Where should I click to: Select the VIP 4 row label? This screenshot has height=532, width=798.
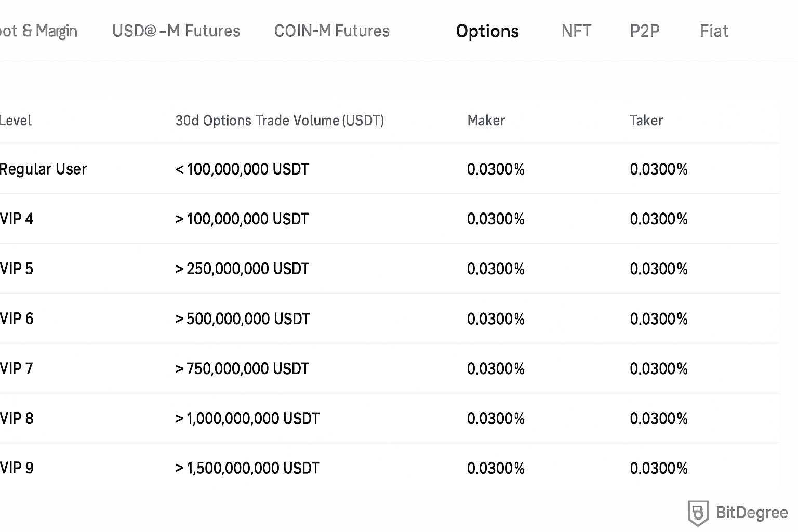coord(17,219)
